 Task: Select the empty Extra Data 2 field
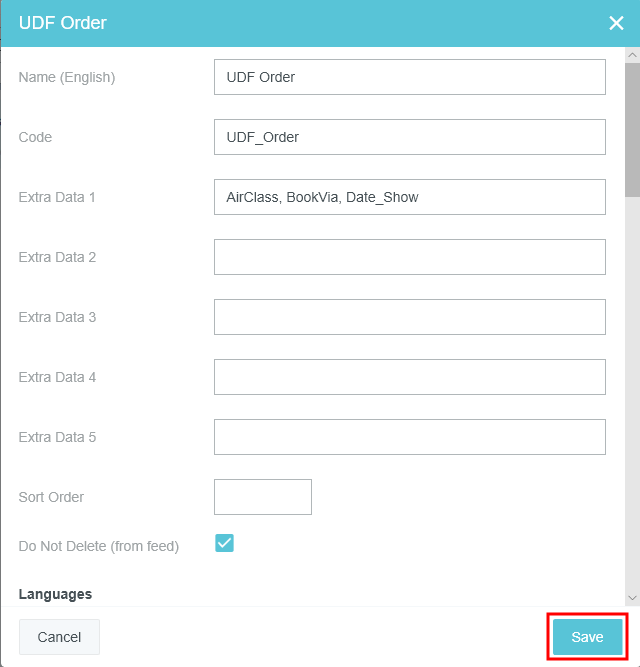[409, 257]
